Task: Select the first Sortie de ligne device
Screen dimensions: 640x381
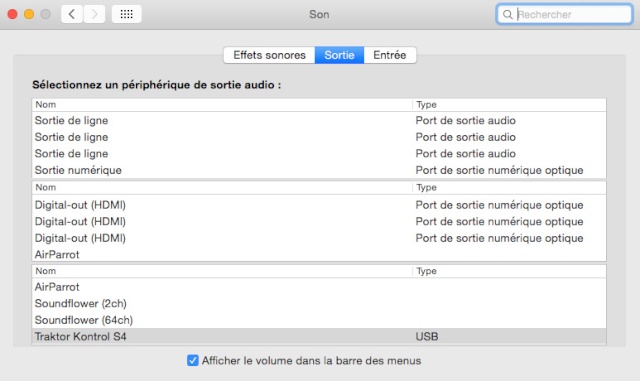Action: point(319,120)
